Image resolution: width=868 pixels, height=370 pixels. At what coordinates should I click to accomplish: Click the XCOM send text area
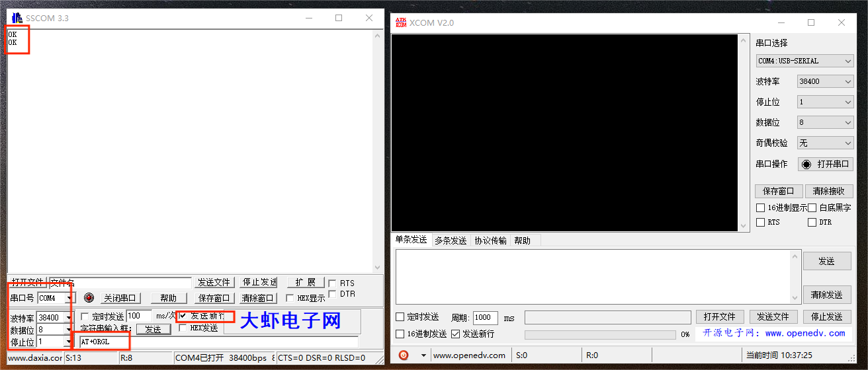[593, 277]
